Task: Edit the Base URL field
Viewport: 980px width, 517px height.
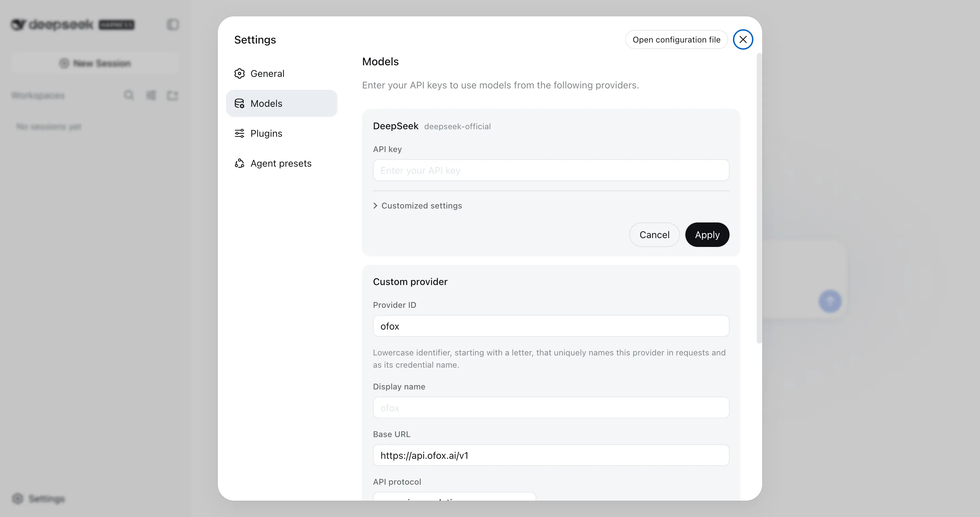Action: (x=551, y=455)
